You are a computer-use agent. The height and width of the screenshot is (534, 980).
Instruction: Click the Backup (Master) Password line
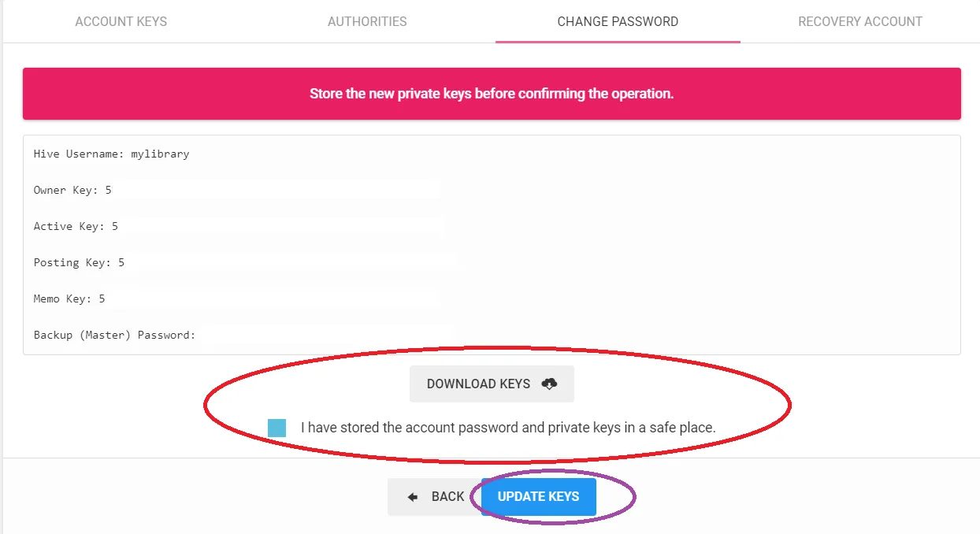[x=114, y=336]
